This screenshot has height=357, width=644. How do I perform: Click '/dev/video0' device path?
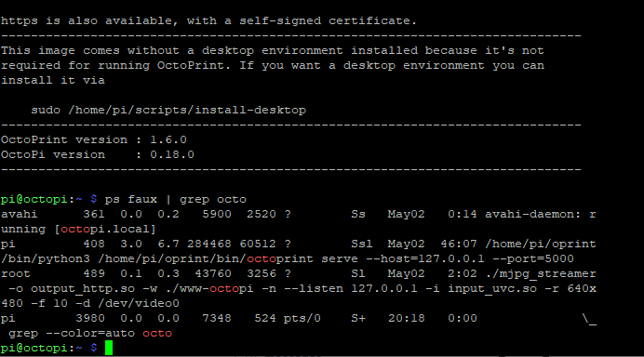tap(139, 304)
